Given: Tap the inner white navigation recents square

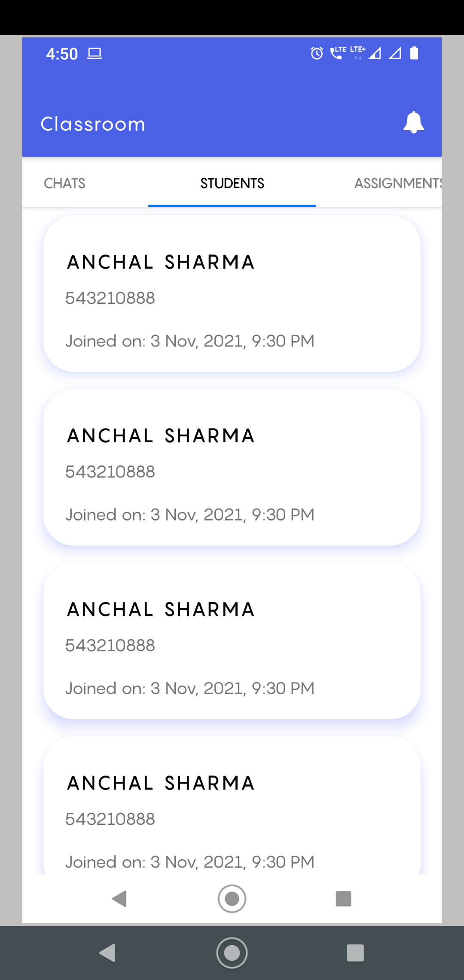Looking at the screenshot, I should point(343,898).
